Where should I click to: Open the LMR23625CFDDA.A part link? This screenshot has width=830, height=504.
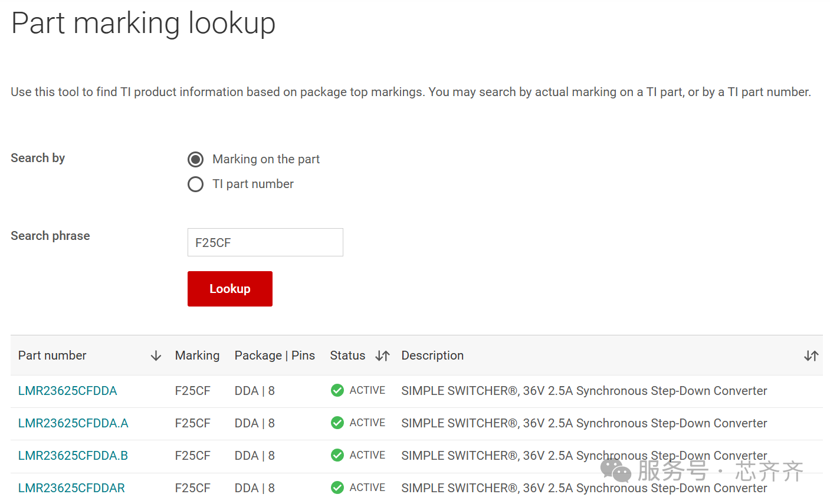point(73,423)
